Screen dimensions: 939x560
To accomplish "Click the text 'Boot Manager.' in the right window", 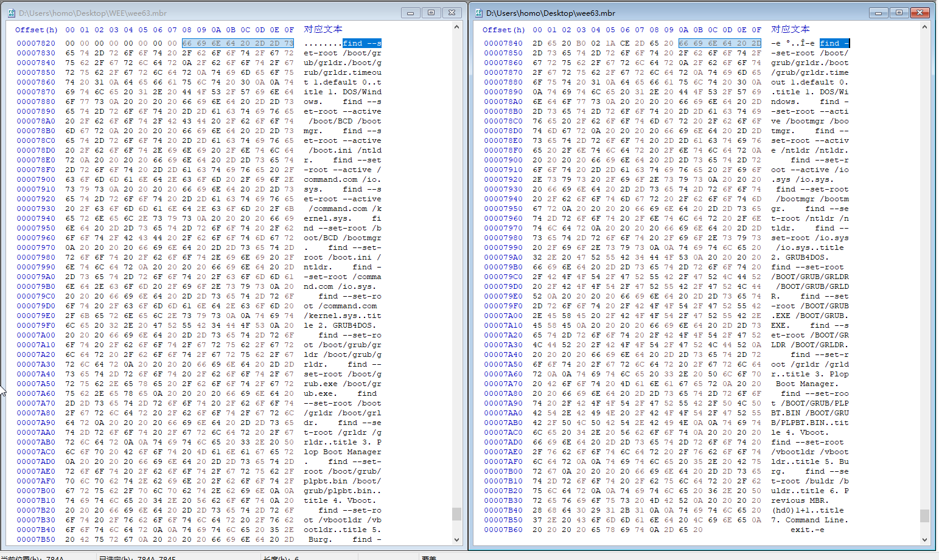I will [808, 384].
